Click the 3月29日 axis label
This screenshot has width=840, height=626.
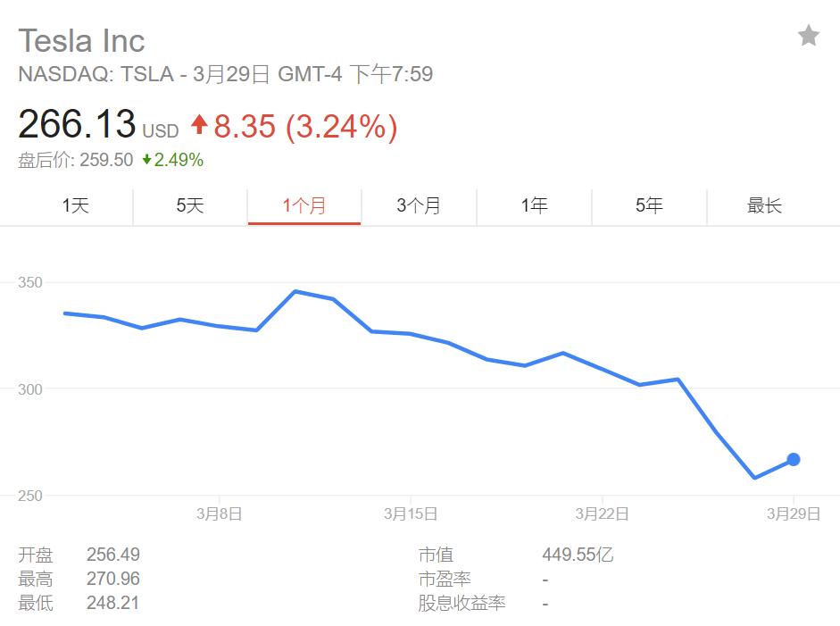tap(794, 514)
